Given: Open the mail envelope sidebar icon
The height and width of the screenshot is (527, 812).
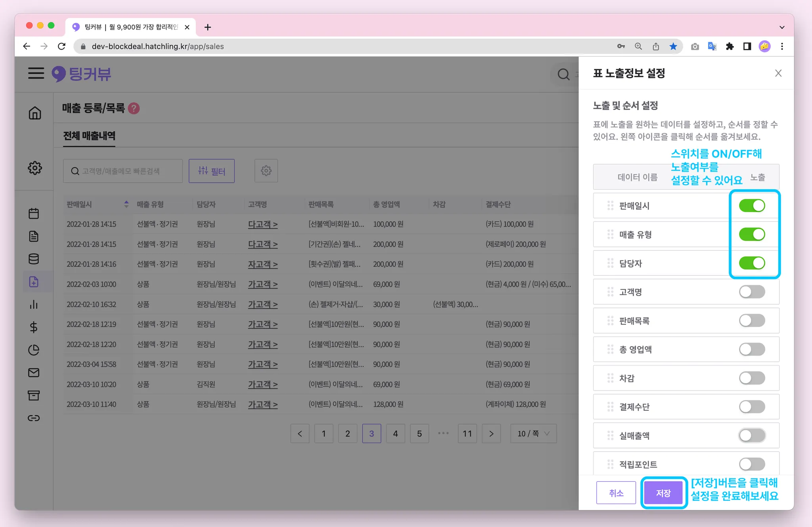Looking at the screenshot, I should pos(34,373).
